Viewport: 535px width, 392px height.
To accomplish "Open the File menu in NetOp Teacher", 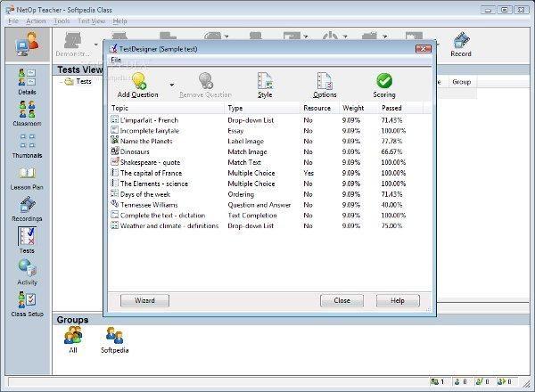I will click(13, 21).
